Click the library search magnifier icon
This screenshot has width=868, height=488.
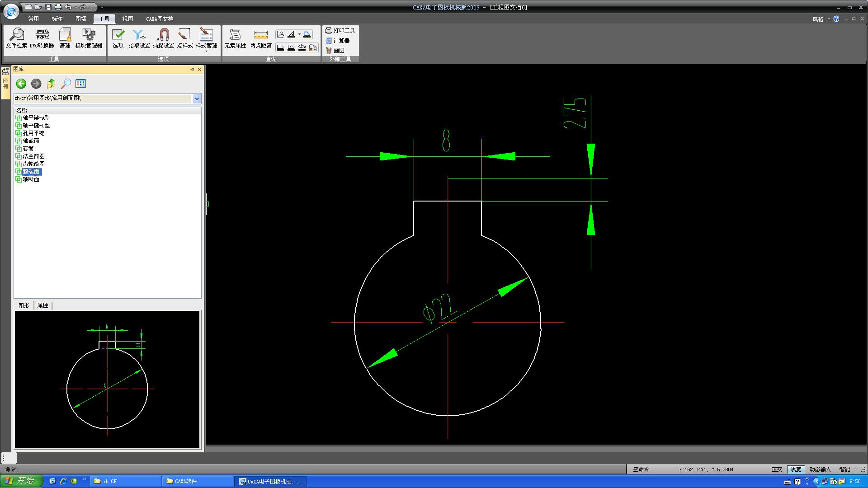[66, 84]
